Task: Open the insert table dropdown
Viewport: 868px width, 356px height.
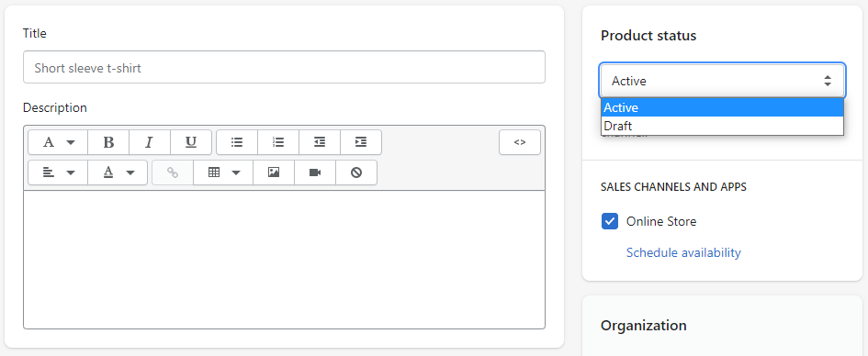Action: (x=223, y=172)
